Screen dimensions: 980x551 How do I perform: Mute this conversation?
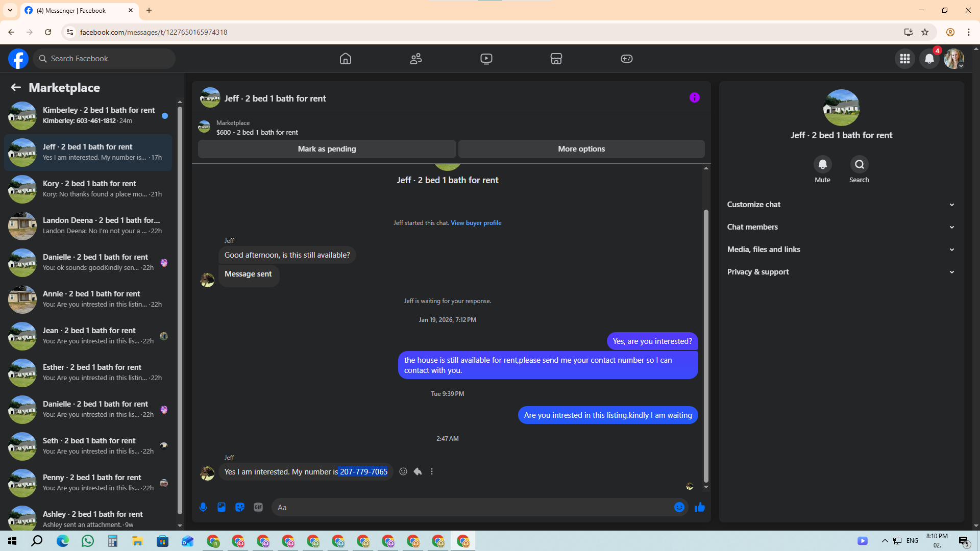(x=822, y=164)
